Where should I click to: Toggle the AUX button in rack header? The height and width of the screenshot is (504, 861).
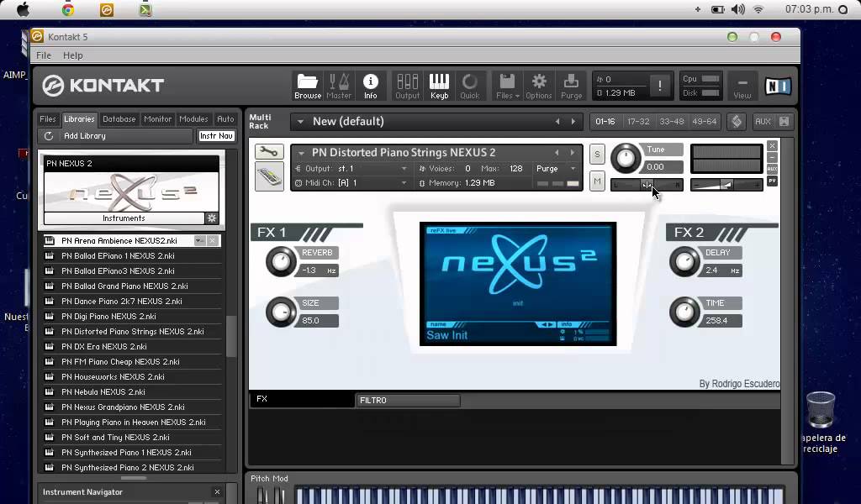[x=763, y=122]
